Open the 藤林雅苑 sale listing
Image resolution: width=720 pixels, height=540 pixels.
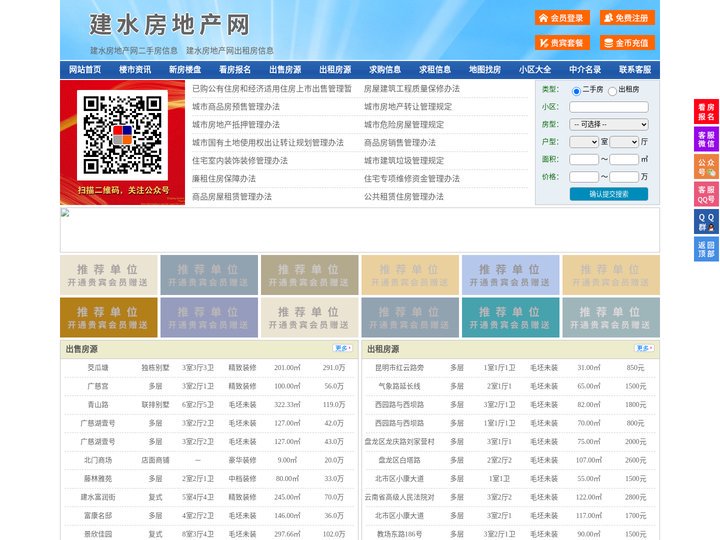click(98, 478)
